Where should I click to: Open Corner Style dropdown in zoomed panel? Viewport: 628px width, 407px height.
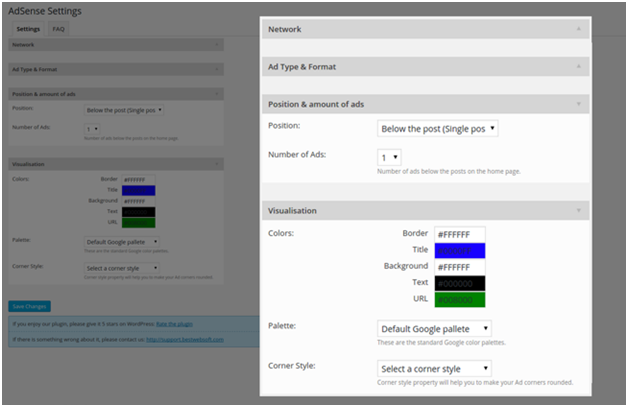[x=434, y=369]
